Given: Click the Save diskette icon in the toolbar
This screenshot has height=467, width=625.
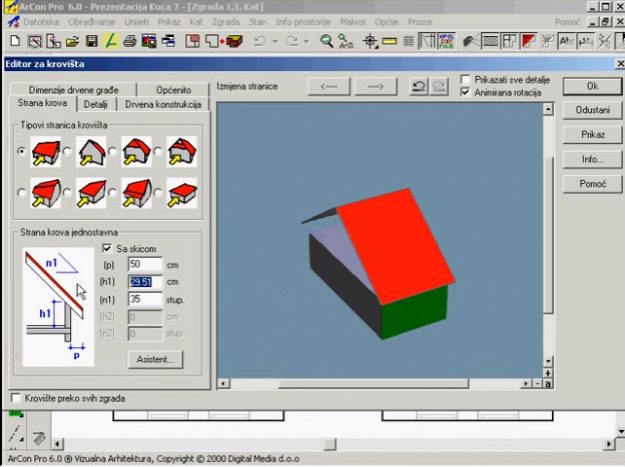Looking at the screenshot, I should click(91, 41).
